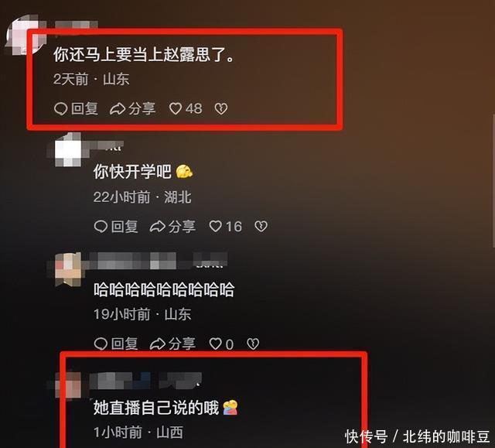This screenshot has height=448, width=495.
Task: Select the comment text '她直播自己说的哦'
Action: point(156,408)
